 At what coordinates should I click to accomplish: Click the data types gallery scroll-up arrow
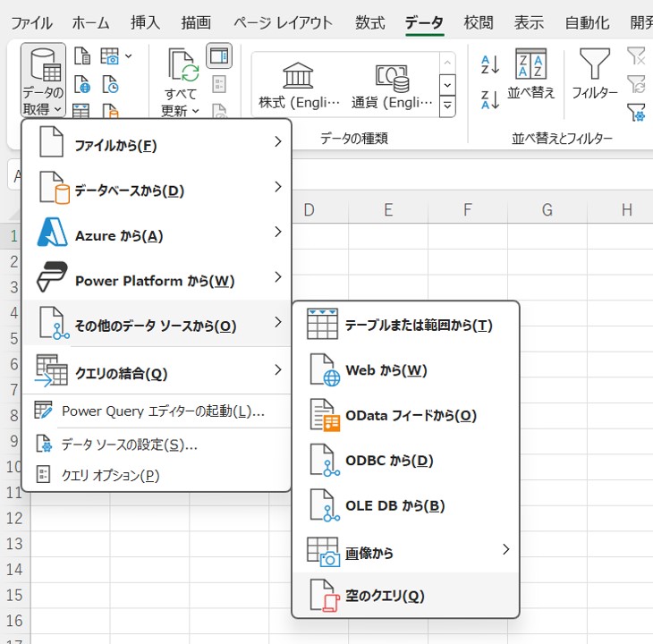pos(447,63)
